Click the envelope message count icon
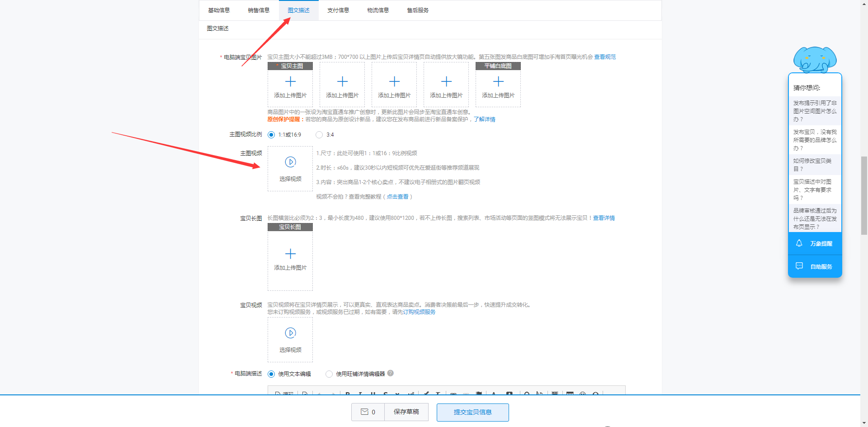This screenshot has height=427, width=868. click(x=365, y=412)
